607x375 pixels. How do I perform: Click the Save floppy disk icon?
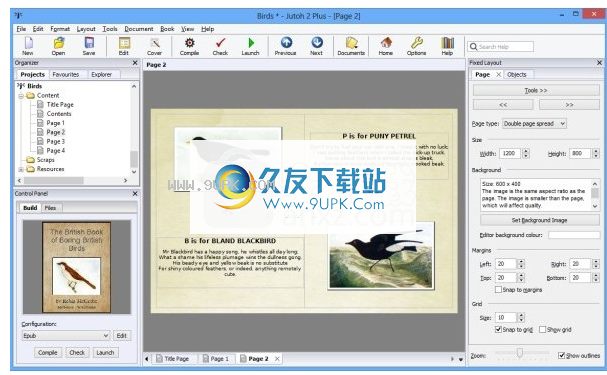pos(89,43)
